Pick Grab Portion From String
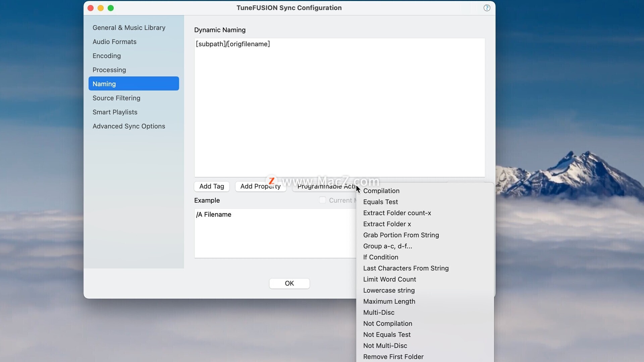 [425, 235]
